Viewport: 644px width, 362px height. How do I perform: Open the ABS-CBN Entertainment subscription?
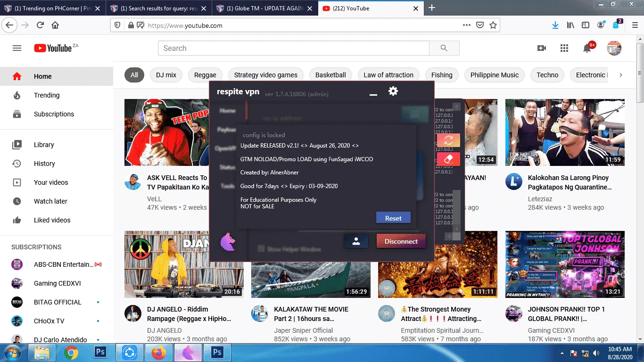(57, 264)
